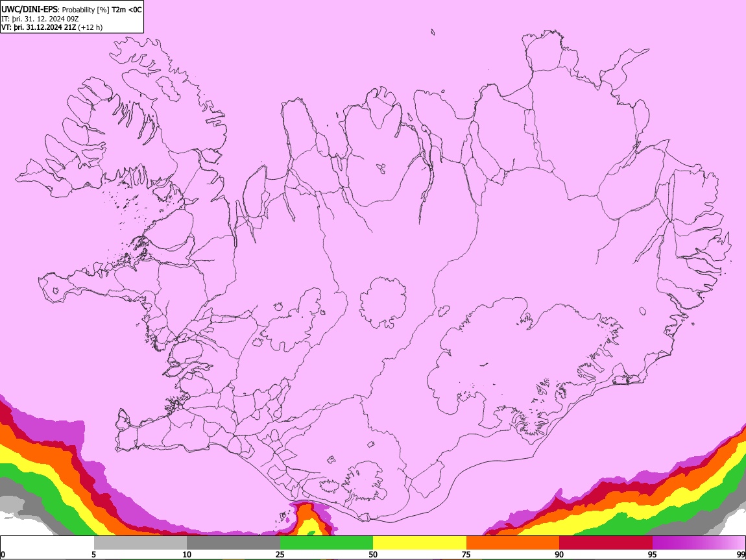Click the legend tick label '50'
The width and height of the screenshot is (746, 560).
pyautogui.click(x=373, y=554)
